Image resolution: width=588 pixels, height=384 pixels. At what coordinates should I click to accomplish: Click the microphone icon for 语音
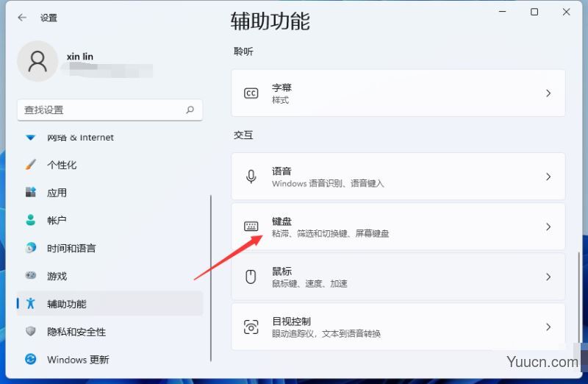251,177
